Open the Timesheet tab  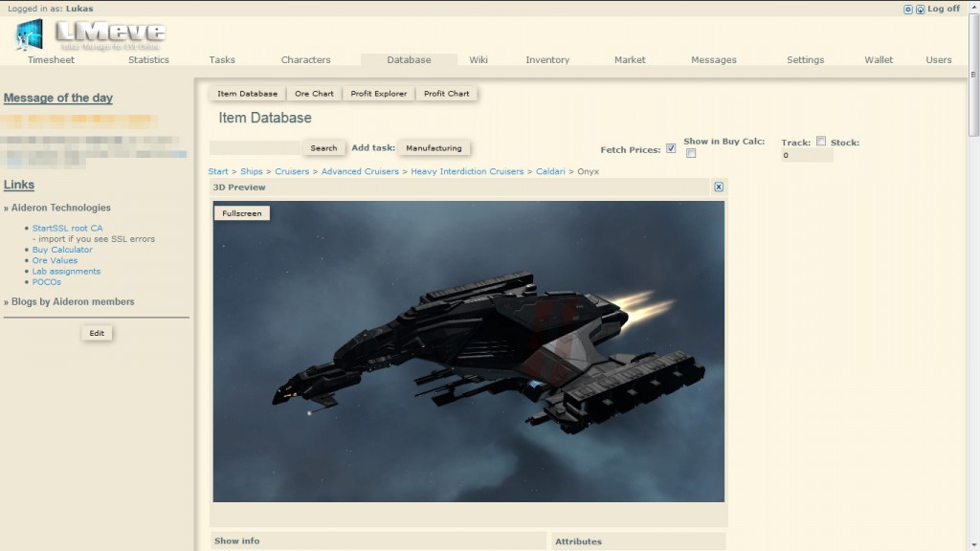coord(51,60)
